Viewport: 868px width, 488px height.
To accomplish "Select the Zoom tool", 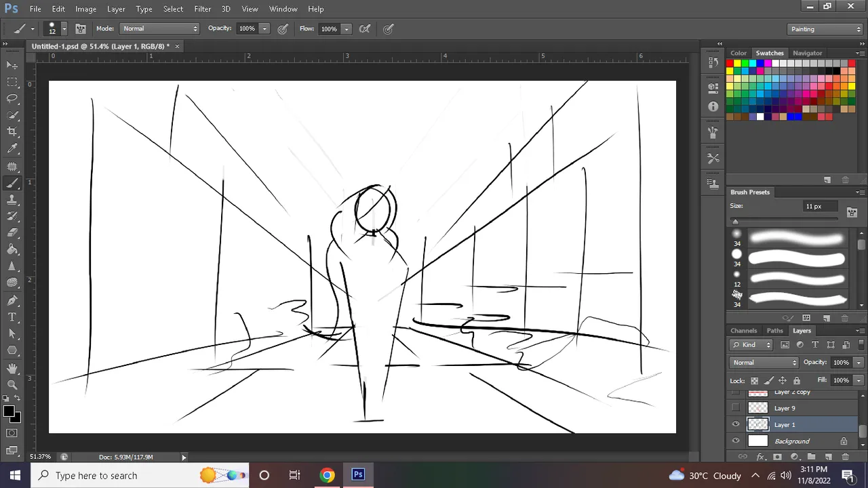I will (12, 384).
